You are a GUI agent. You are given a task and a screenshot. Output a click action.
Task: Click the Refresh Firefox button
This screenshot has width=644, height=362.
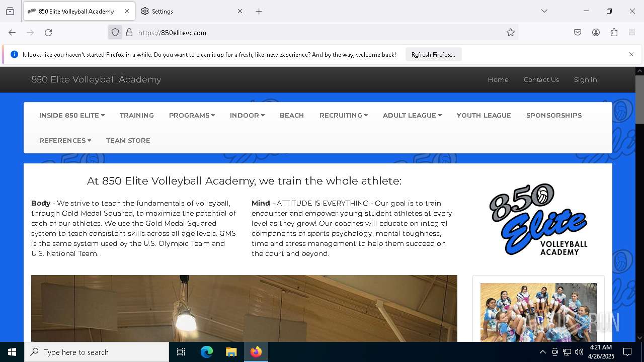(433, 55)
